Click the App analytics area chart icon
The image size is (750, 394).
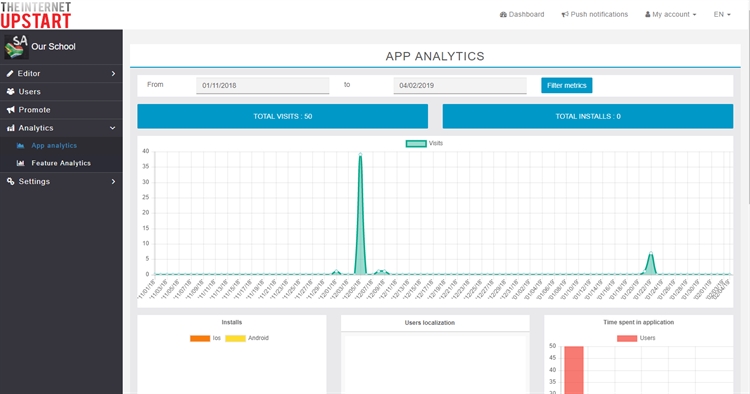[21, 146]
